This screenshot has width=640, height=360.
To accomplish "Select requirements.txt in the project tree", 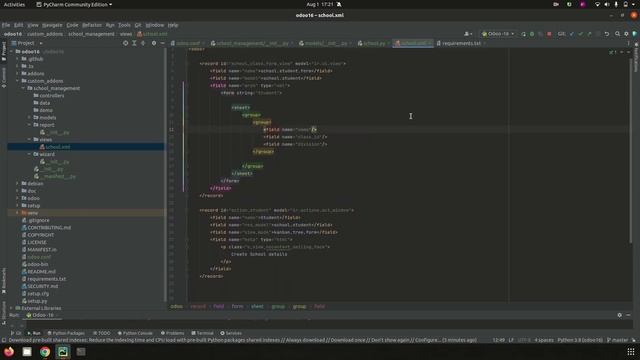I will tap(46, 279).
